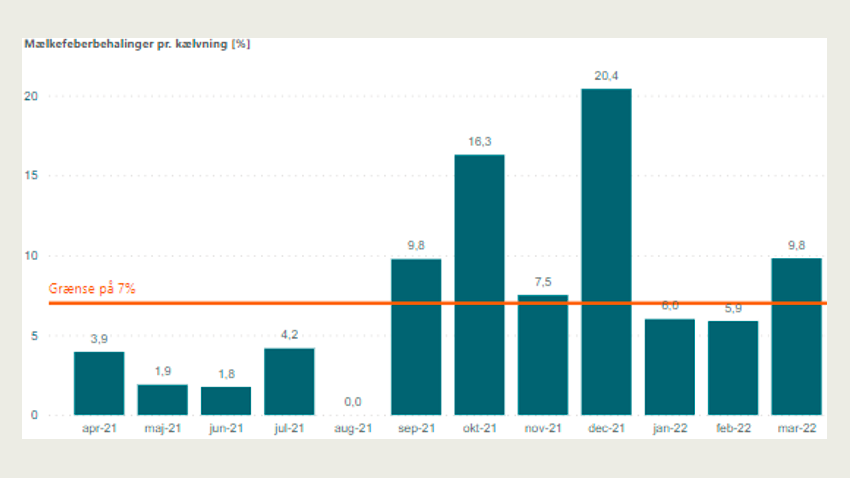
Task: Select the jun-21 bar
Action: (x=226, y=400)
